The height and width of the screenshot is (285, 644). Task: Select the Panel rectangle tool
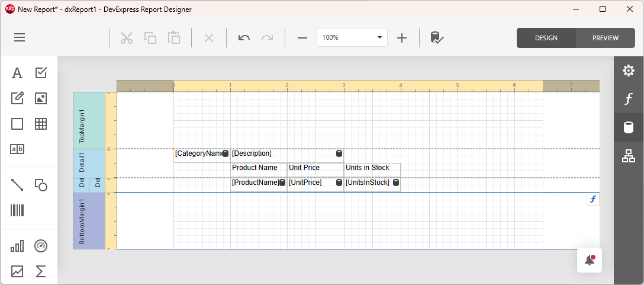click(x=17, y=124)
